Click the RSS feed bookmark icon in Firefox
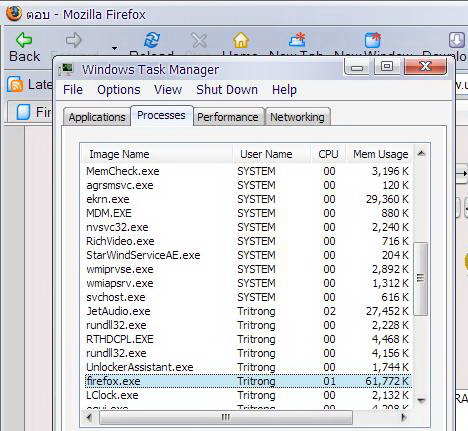The width and height of the screenshot is (468, 431). tap(15, 84)
